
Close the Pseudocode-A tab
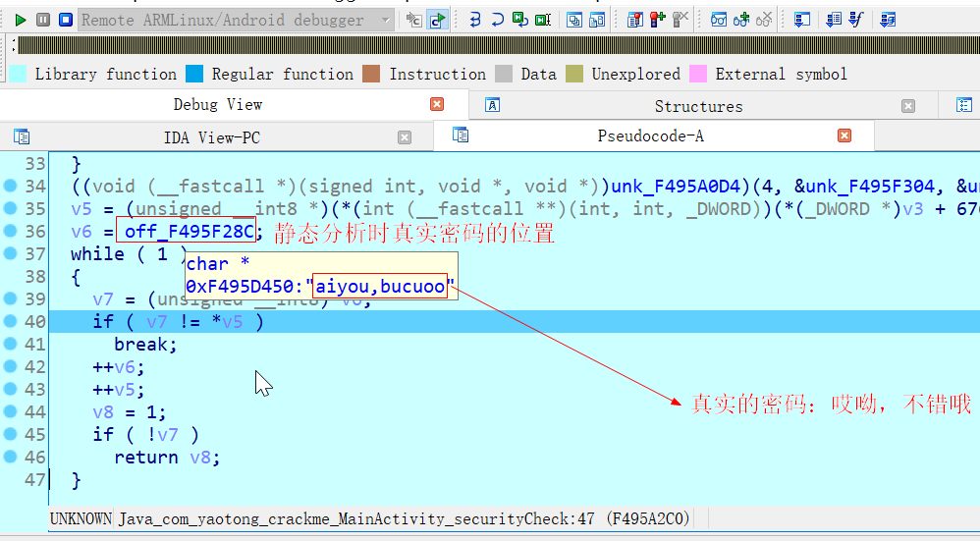tap(844, 135)
